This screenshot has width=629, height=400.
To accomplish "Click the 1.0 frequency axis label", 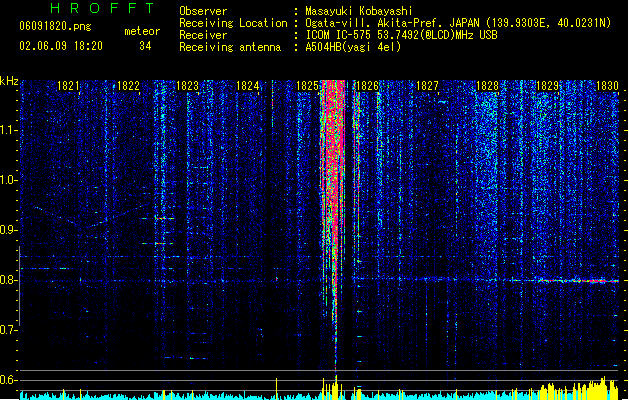I will [x=9, y=180].
